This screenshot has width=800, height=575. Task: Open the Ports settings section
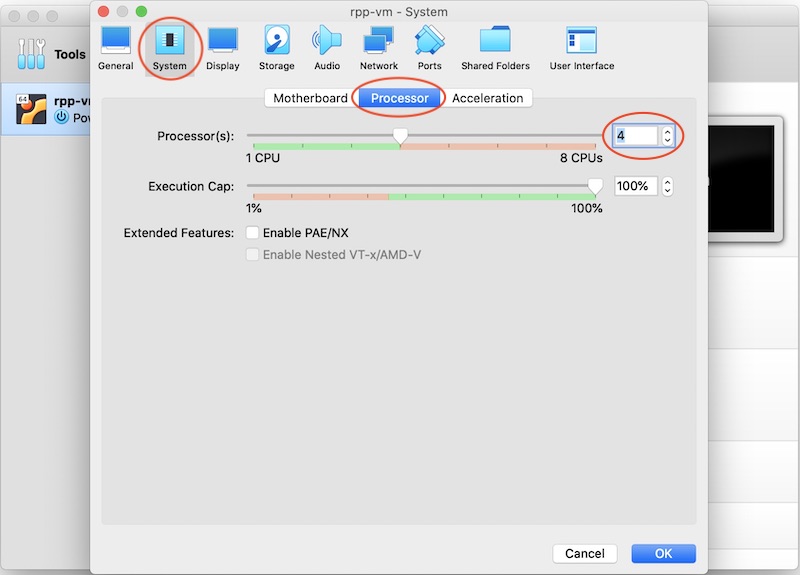pyautogui.click(x=430, y=48)
